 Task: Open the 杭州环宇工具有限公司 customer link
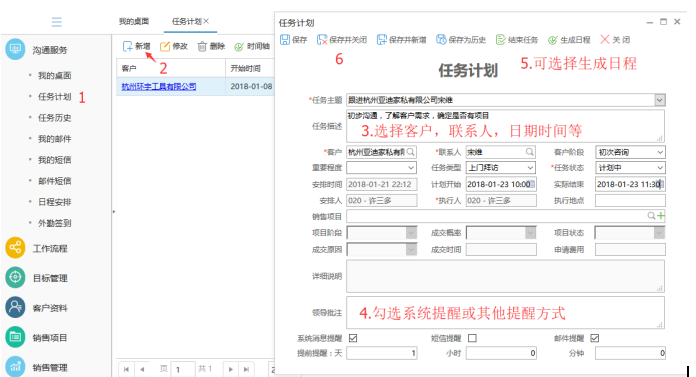click(158, 87)
